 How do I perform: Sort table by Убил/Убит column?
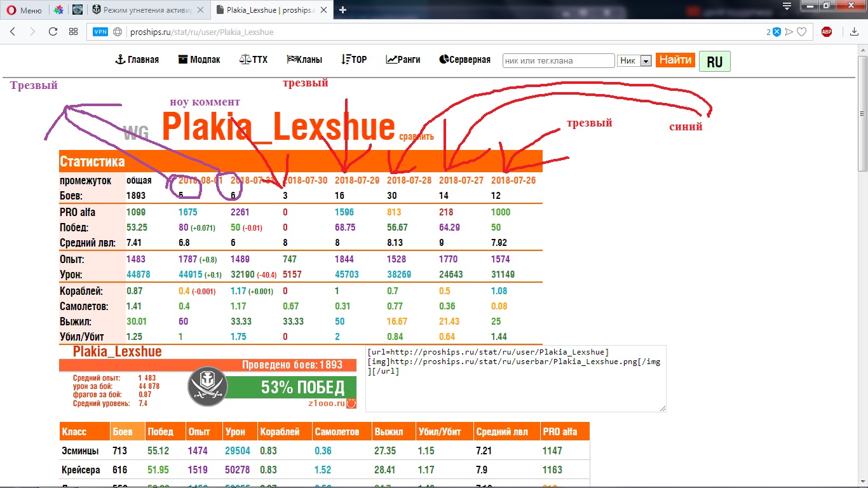coord(444,431)
